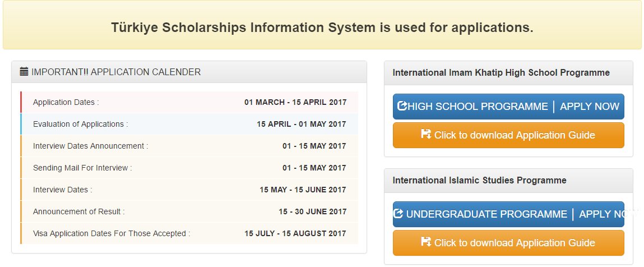Download the Application Guide under Imam Khatip High School
Image resolution: width=644 pixels, height=267 pixels.
pyautogui.click(x=508, y=135)
